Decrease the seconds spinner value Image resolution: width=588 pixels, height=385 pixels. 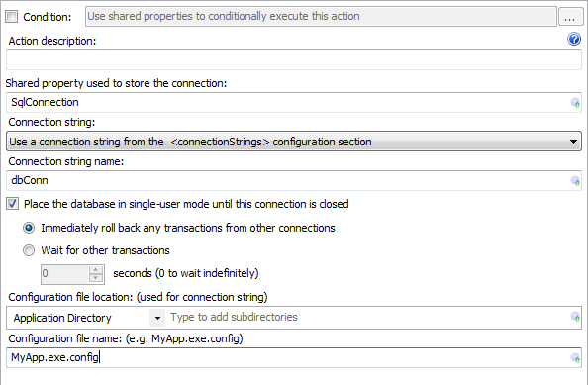point(96,278)
